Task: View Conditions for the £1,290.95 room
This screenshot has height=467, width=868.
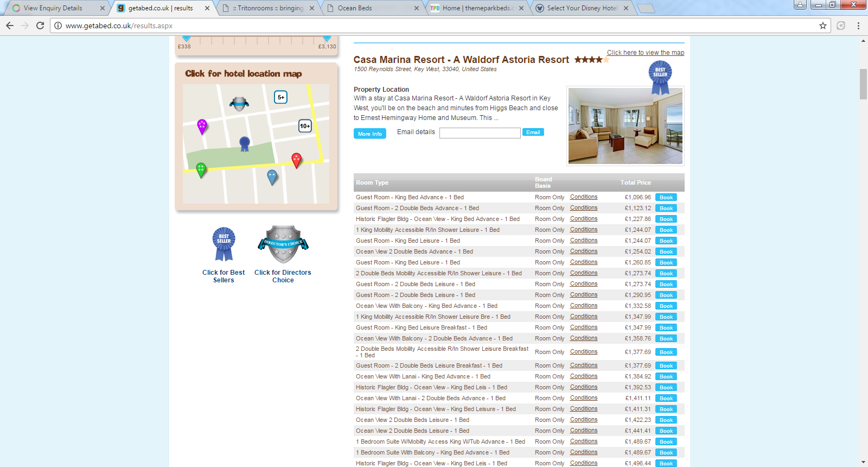Action: [x=584, y=295]
